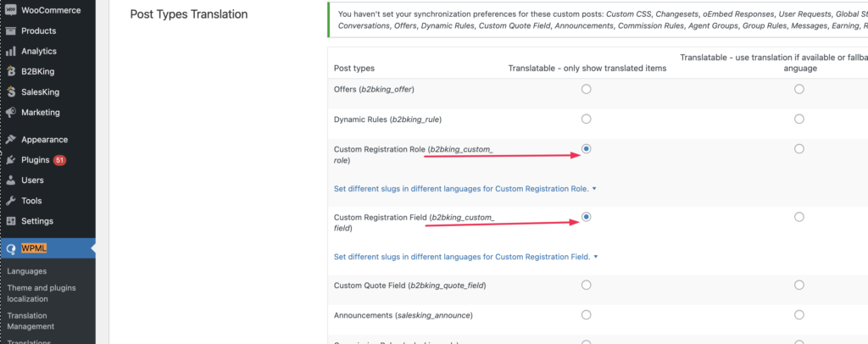Image resolution: width=868 pixels, height=344 pixels.
Task: Open the Languages submenu item
Action: pos(26,271)
